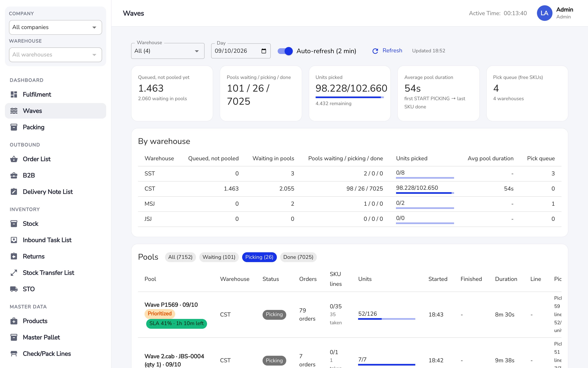
Task: Open the Fulfilment dashboard icon
Action: [x=14, y=94]
